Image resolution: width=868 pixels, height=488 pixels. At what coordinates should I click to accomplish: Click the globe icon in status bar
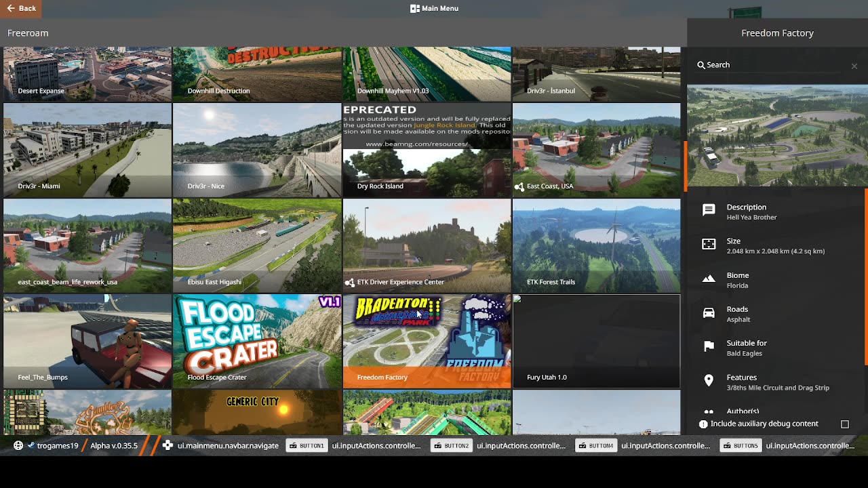[18, 446]
